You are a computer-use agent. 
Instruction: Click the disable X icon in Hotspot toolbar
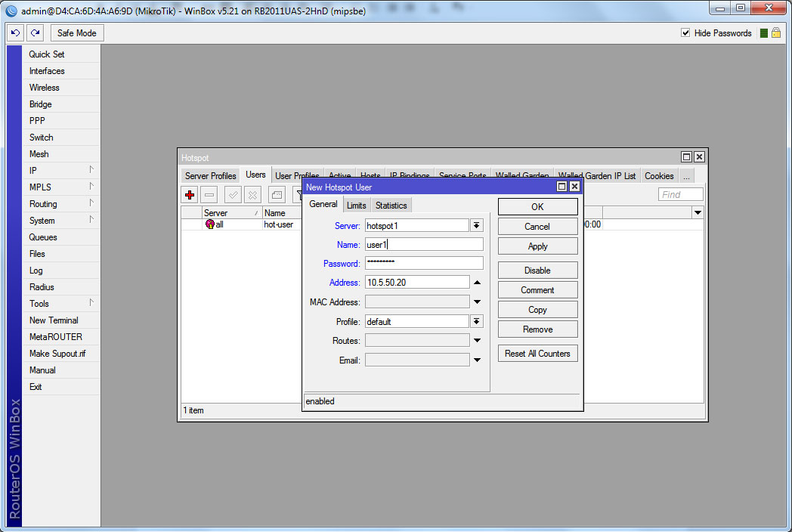coord(252,195)
